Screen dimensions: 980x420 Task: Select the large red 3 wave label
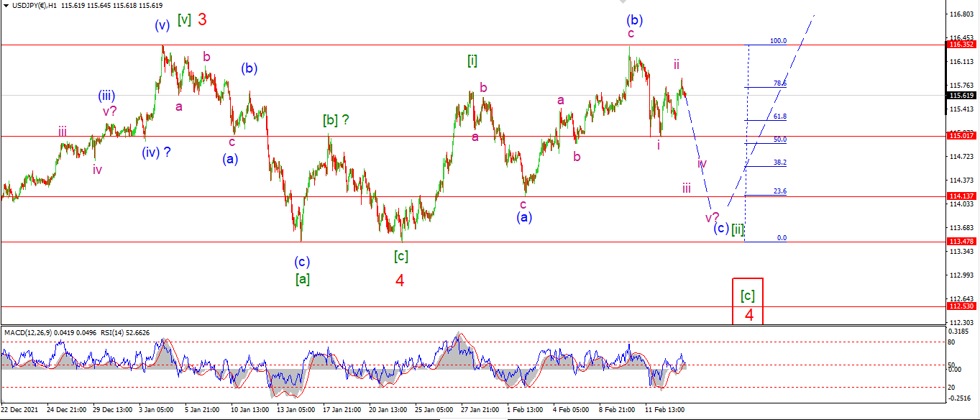pyautogui.click(x=202, y=20)
